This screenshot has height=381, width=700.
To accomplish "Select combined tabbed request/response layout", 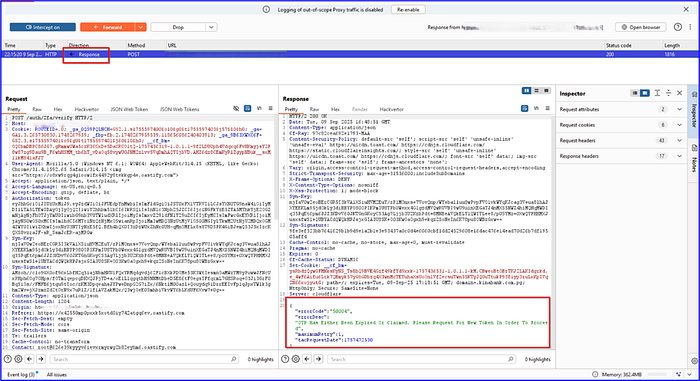I will click(x=546, y=91).
